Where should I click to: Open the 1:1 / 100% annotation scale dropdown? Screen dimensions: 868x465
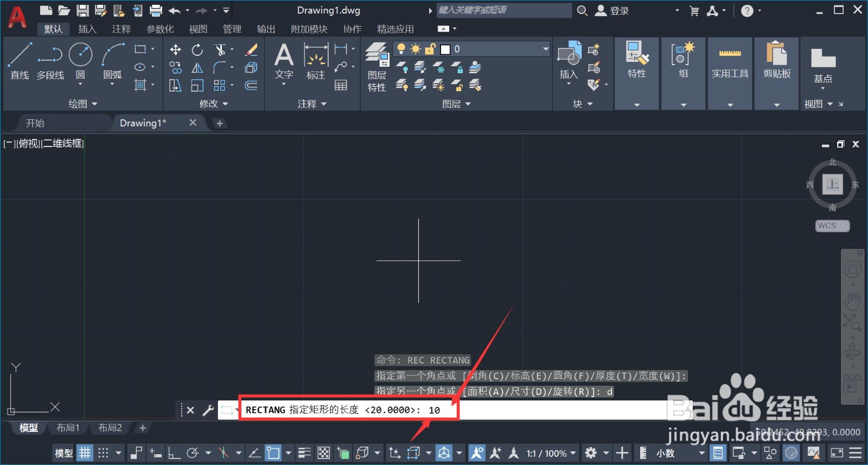[x=551, y=453]
